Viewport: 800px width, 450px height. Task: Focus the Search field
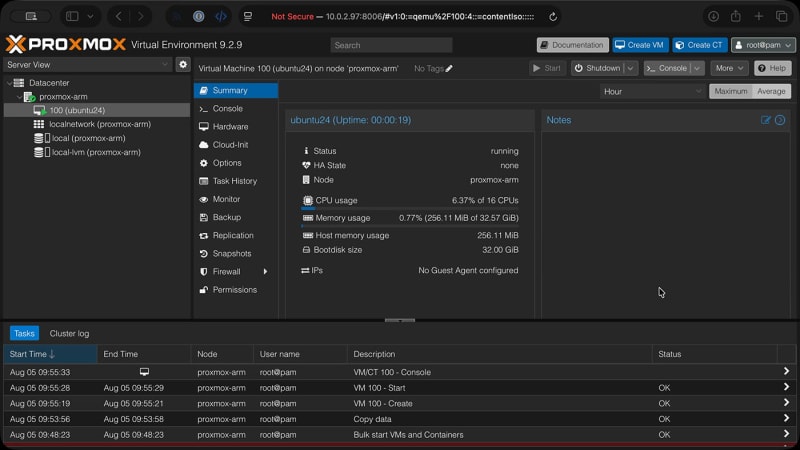pyautogui.click(x=391, y=45)
